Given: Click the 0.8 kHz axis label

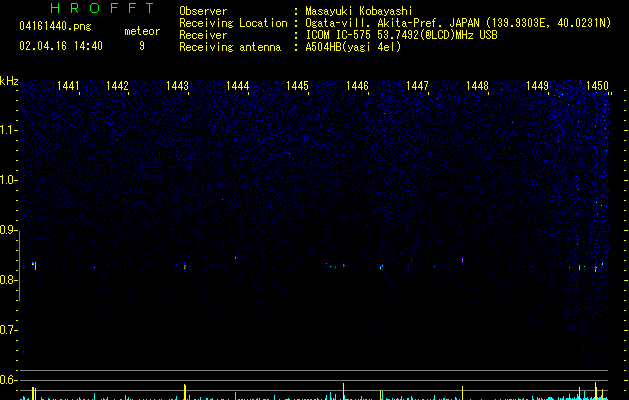Looking at the screenshot, I should [8, 280].
